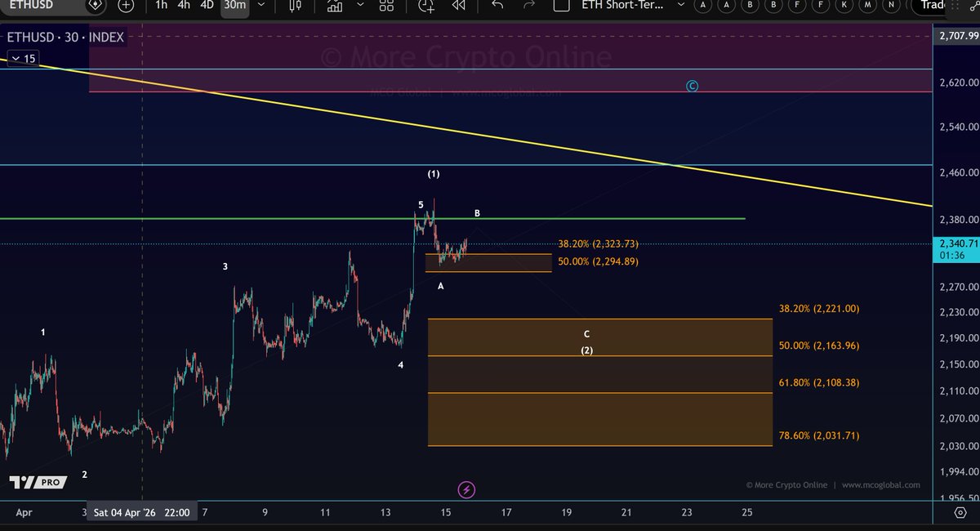Switch to the 4h timeframe
This screenshot has height=531, width=980.
(184, 5)
